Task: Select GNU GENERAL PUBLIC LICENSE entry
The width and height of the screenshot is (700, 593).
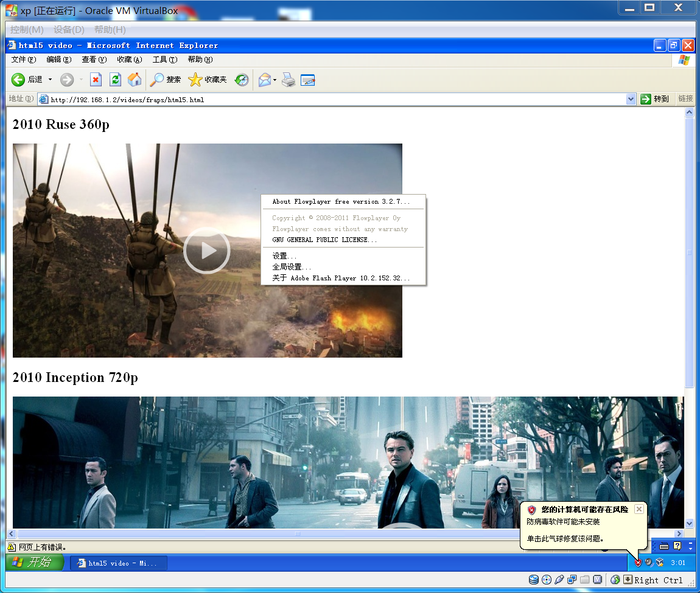Action: [343, 240]
